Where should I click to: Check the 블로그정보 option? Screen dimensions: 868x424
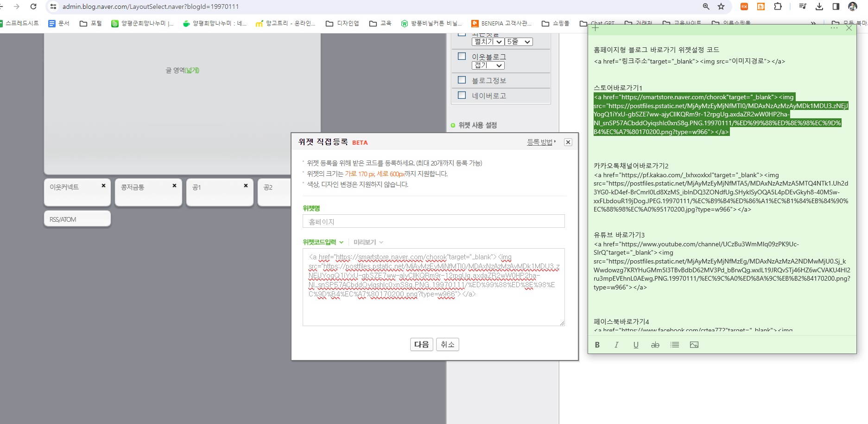[x=462, y=80]
